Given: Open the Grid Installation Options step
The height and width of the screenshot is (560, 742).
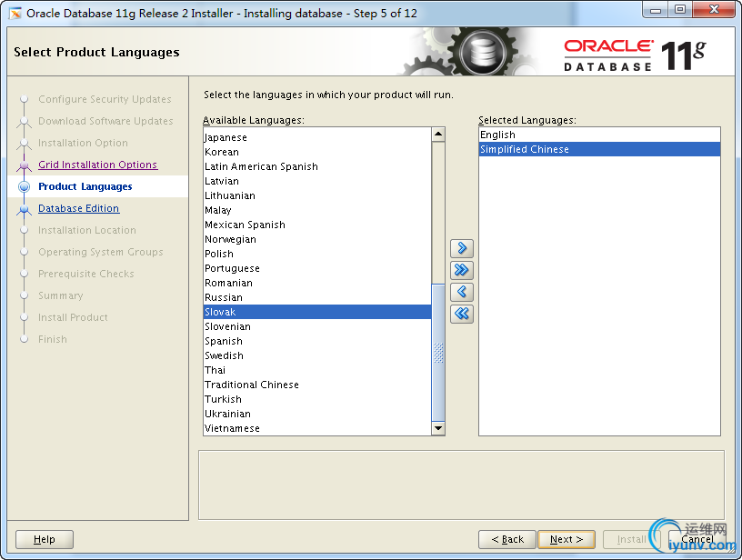Looking at the screenshot, I should [97, 165].
